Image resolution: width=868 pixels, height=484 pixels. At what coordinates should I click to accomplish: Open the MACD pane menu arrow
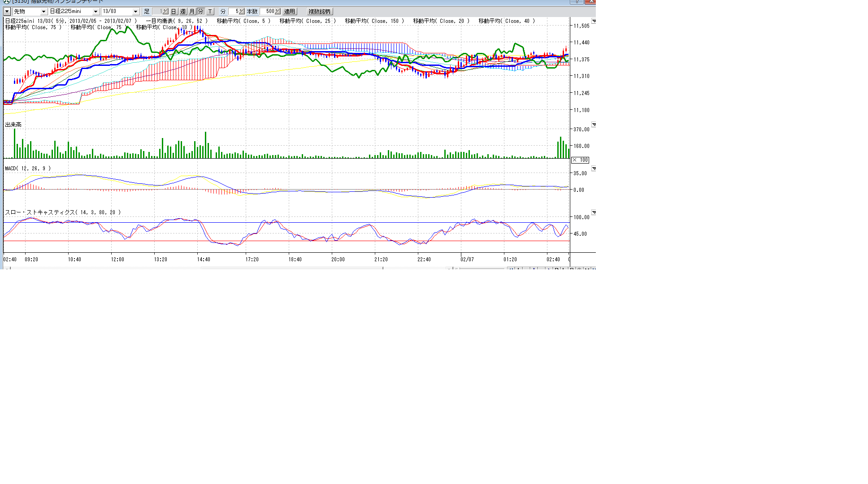point(594,169)
